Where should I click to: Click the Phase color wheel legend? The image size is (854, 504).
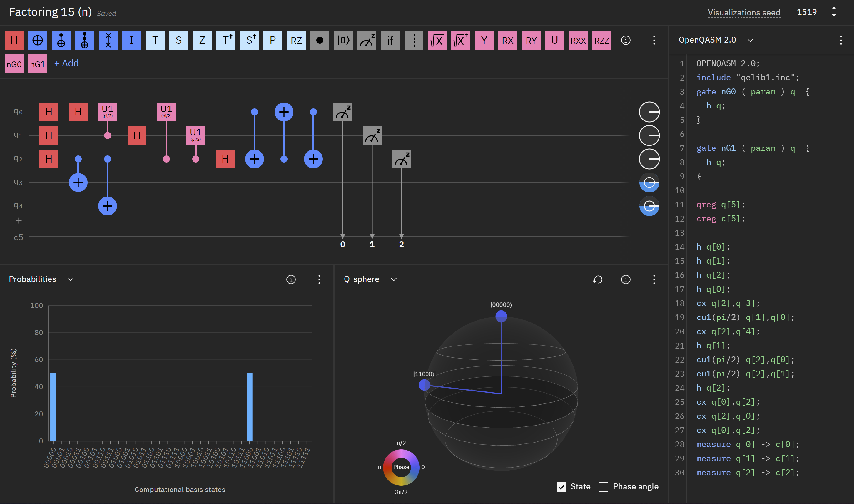[x=401, y=467]
